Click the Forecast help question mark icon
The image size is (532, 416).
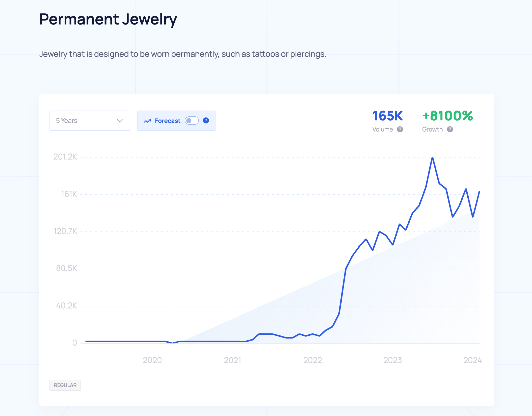pos(206,121)
